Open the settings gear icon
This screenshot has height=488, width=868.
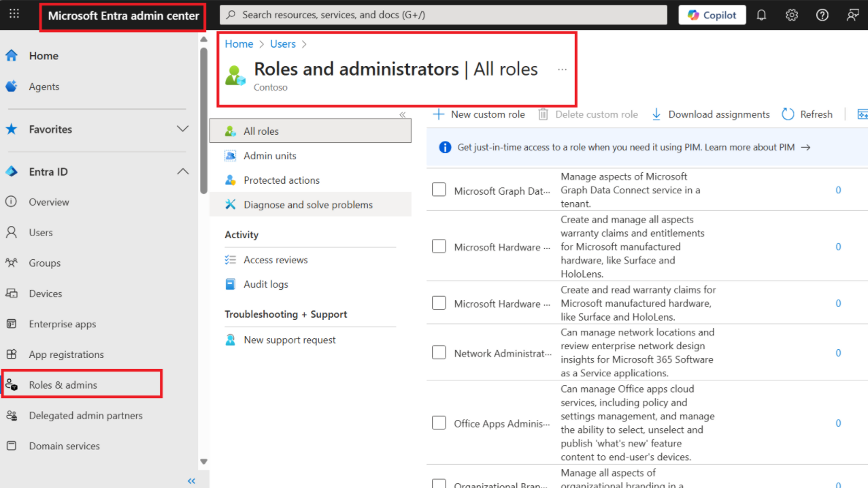tap(792, 15)
